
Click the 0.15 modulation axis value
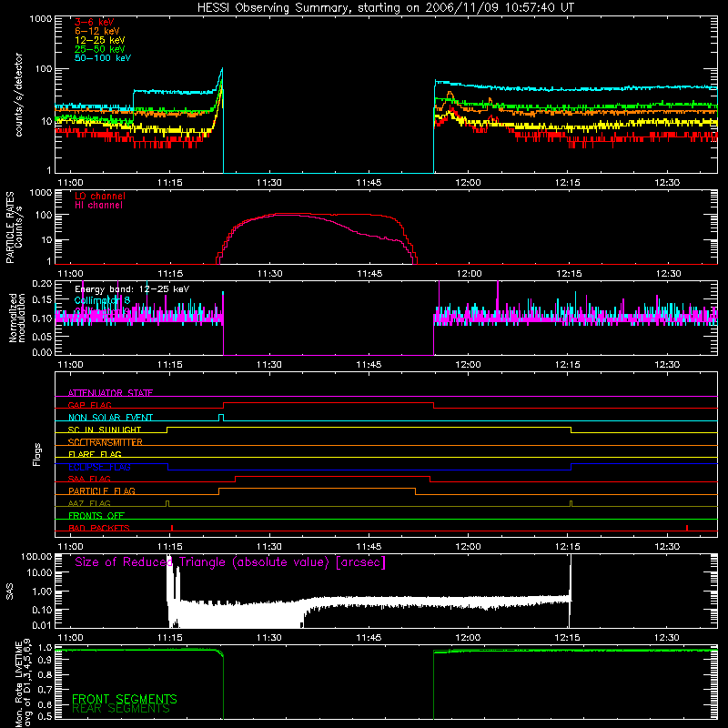(42, 301)
